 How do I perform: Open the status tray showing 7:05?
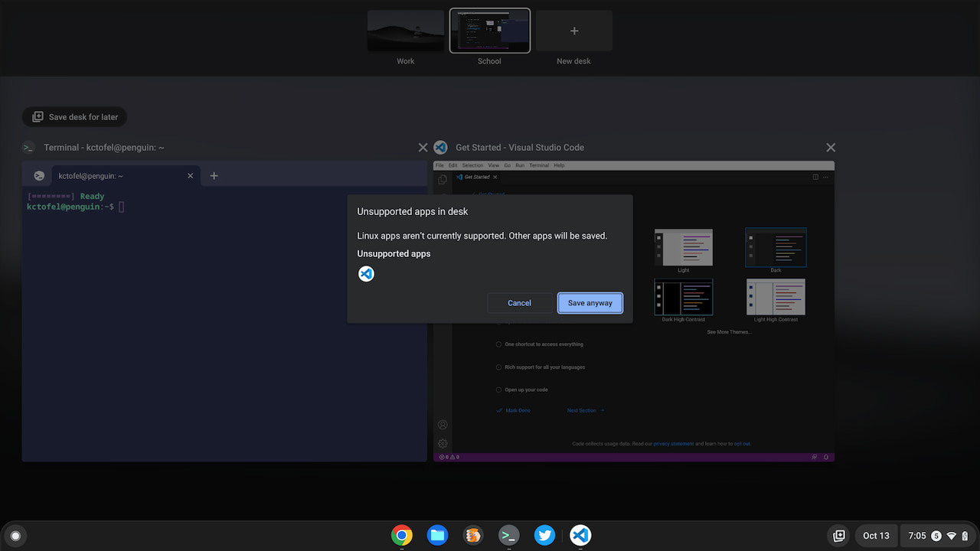click(x=938, y=536)
